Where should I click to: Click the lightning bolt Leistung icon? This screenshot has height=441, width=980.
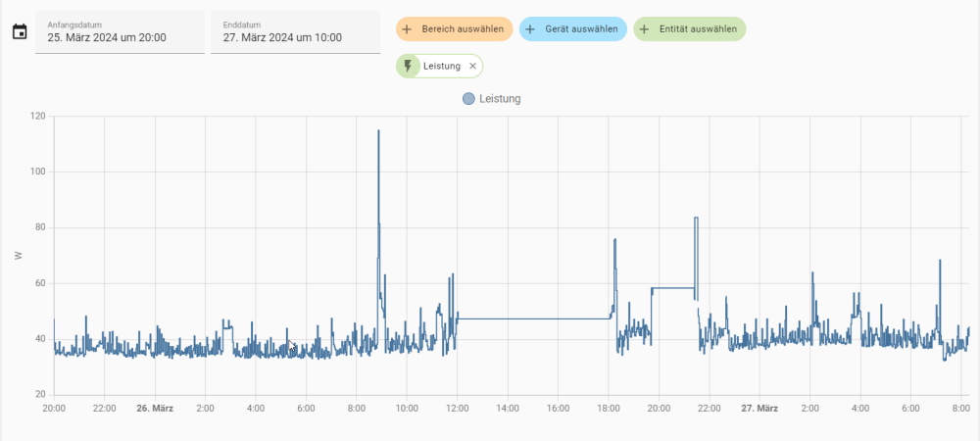[408, 67]
